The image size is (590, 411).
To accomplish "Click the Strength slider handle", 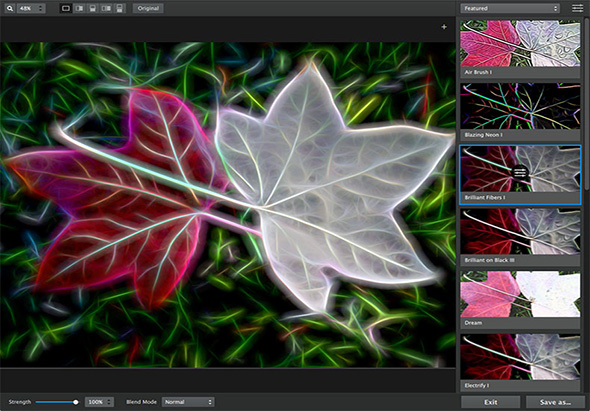I will click(x=76, y=402).
